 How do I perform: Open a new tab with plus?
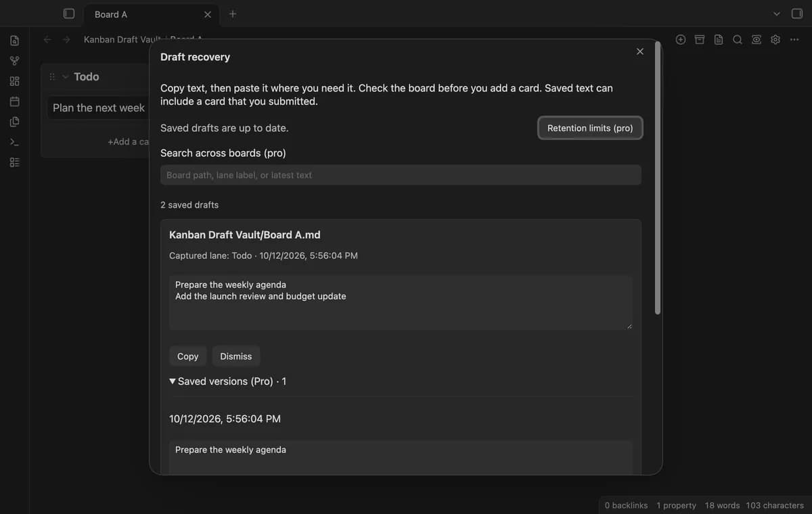pos(233,14)
